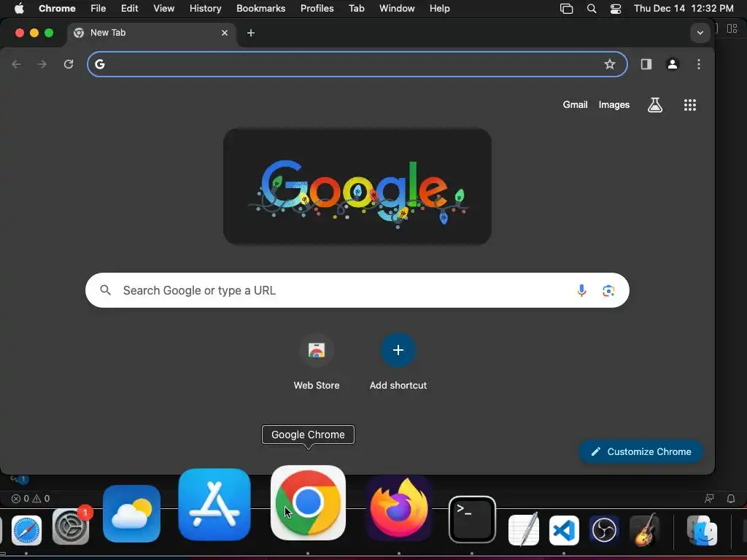Open the Stage Manager menu bar icon

[566, 9]
